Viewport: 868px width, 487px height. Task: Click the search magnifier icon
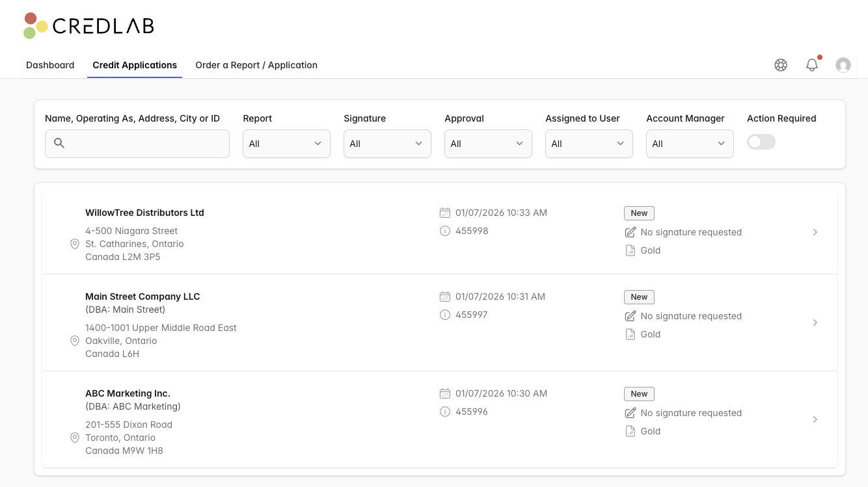tap(59, 143)
